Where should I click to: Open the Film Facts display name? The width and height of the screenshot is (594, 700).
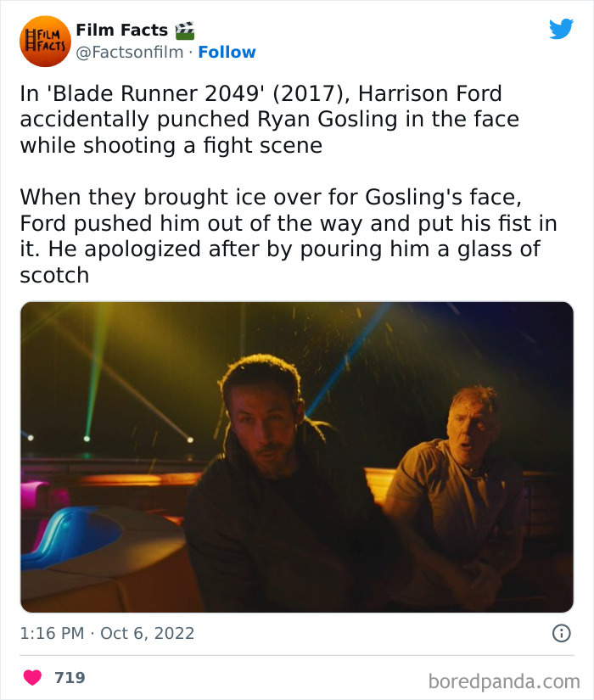[122, 30]
